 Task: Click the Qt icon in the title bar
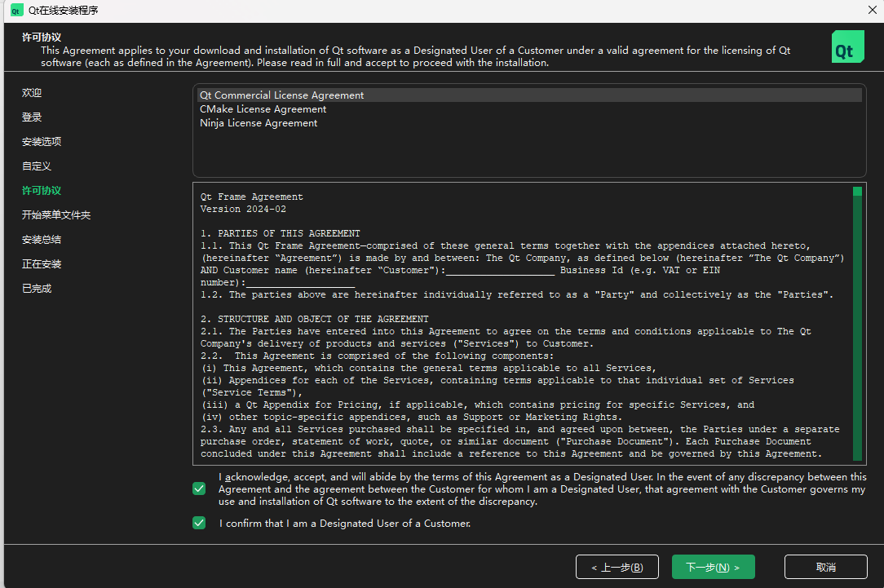coord(16,11)
